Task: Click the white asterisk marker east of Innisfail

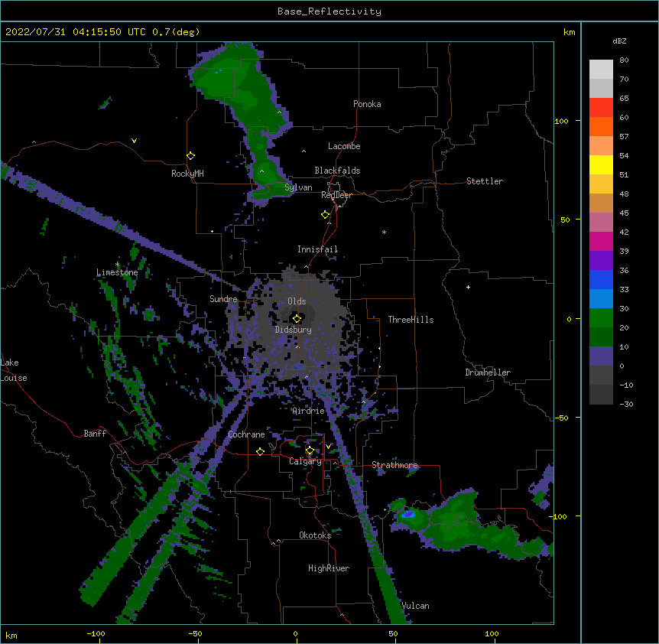Action: point(384,232)
